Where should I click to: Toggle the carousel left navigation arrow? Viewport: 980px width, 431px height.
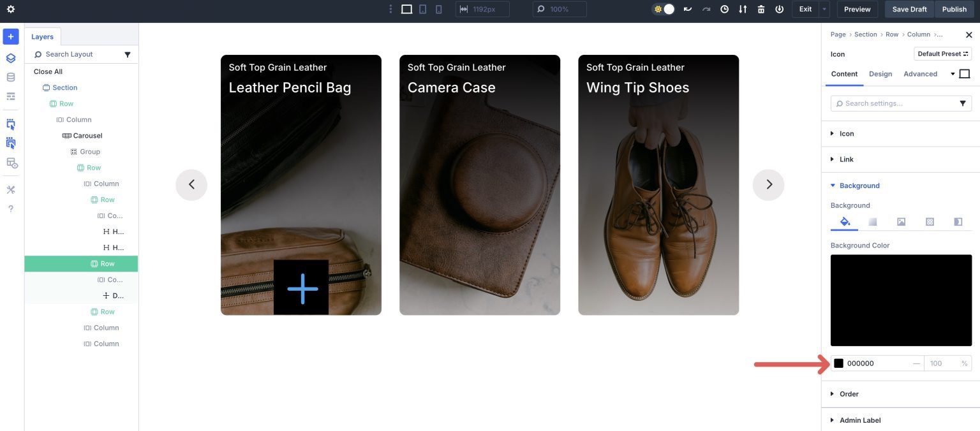tap(191, 184)
